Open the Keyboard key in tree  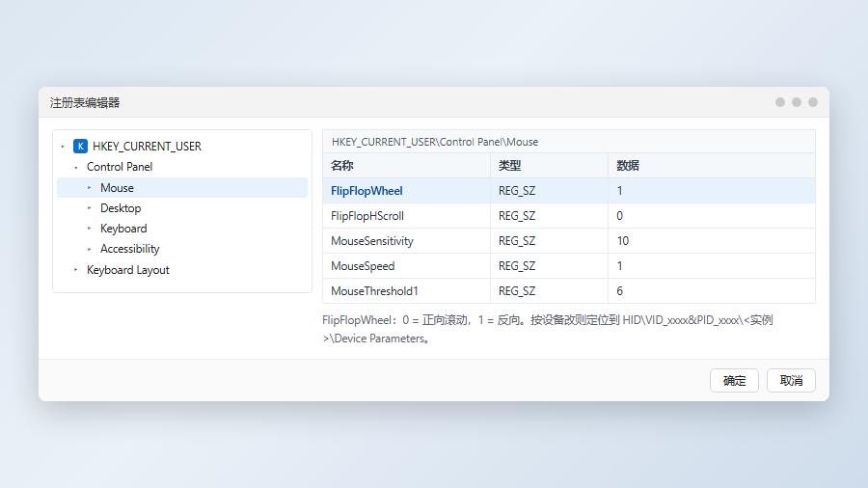pyautogui.click(x=123, y=229)
